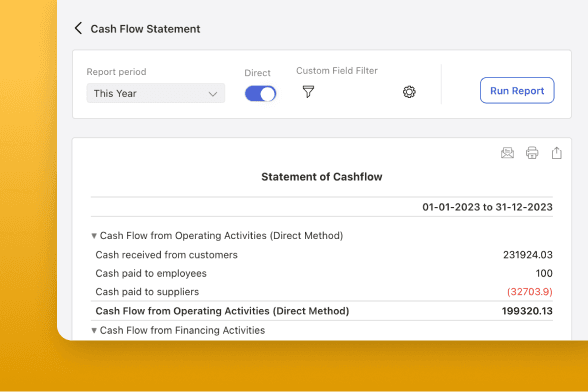This screenshot has width=588, height=392.
Task: Print the Statement of Cashflow
Action: [532, 153]
